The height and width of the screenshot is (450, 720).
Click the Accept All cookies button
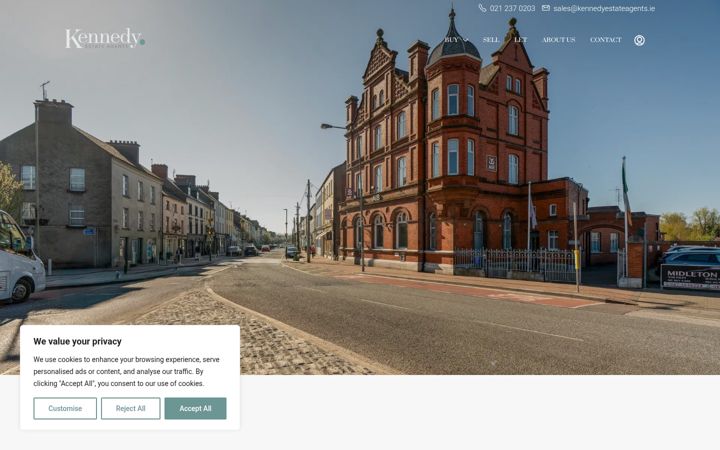(x=195, y=408)
